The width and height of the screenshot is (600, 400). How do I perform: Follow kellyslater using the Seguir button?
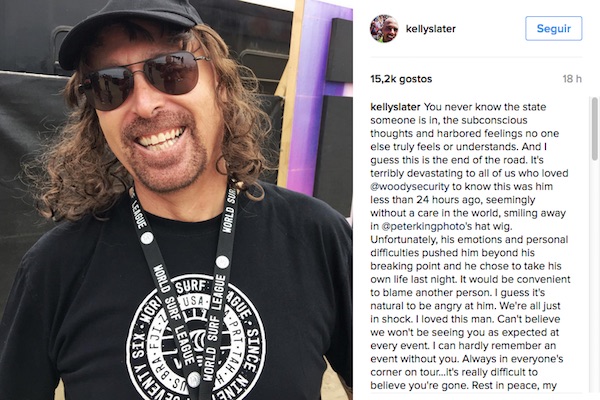pyautogui.click(x=553, y=28)
